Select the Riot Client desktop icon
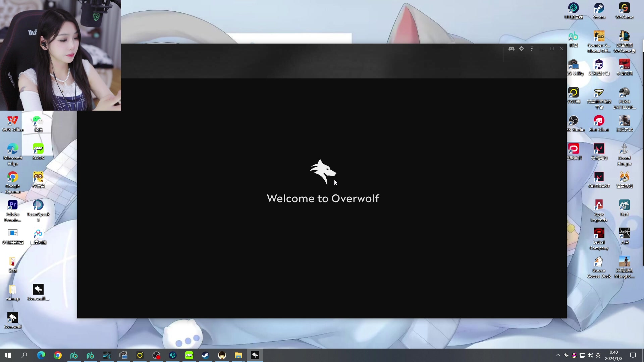Image resolution: width=644 pixels, height=362 pixels. pyautogui.click(x=599, y=123)
